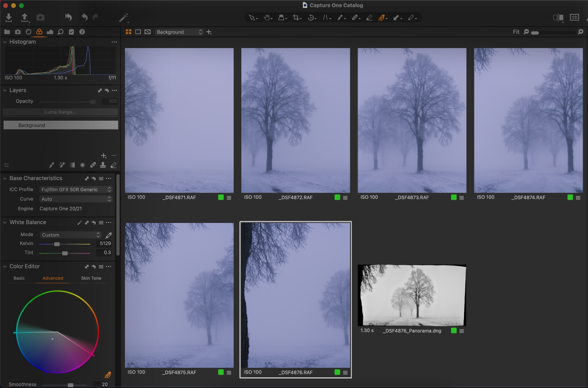Click the Luma Range button
The width and height of the screenshot is (588, 388).
(x=60, y=112)
